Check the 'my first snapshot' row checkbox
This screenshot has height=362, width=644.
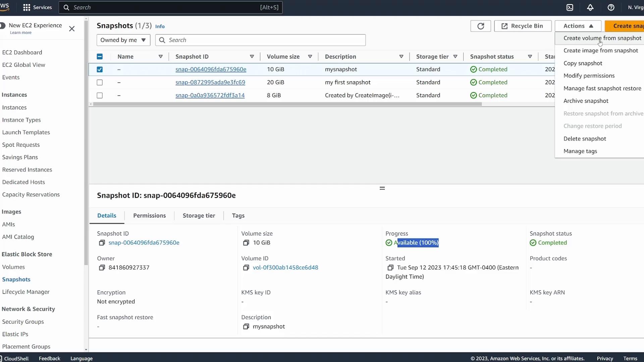(x=100, y=82)
